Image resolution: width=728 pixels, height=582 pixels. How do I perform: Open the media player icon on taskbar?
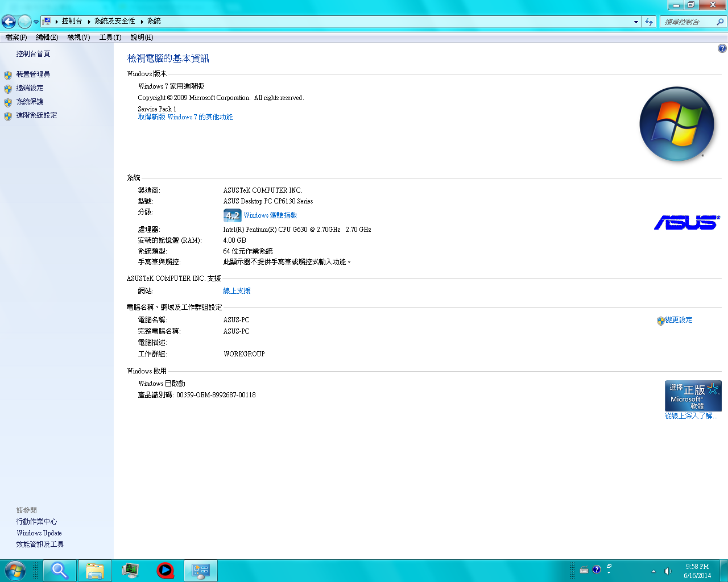click(x=166, y=571)
